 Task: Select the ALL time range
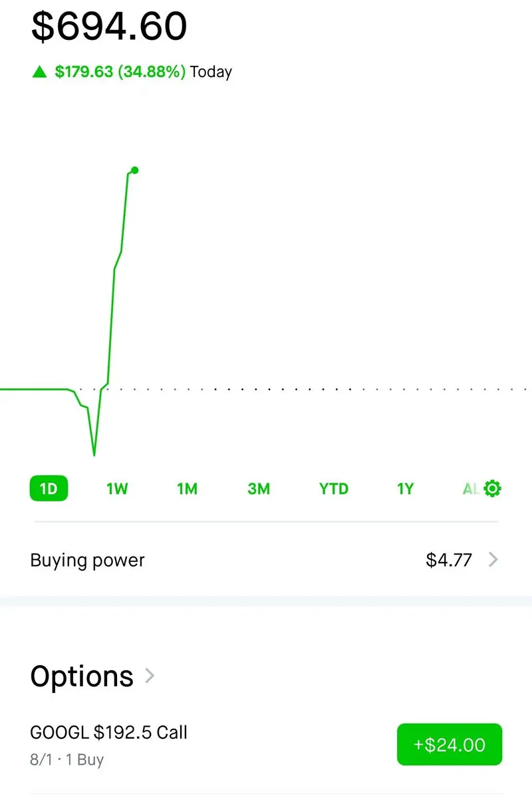coord(471,489)
